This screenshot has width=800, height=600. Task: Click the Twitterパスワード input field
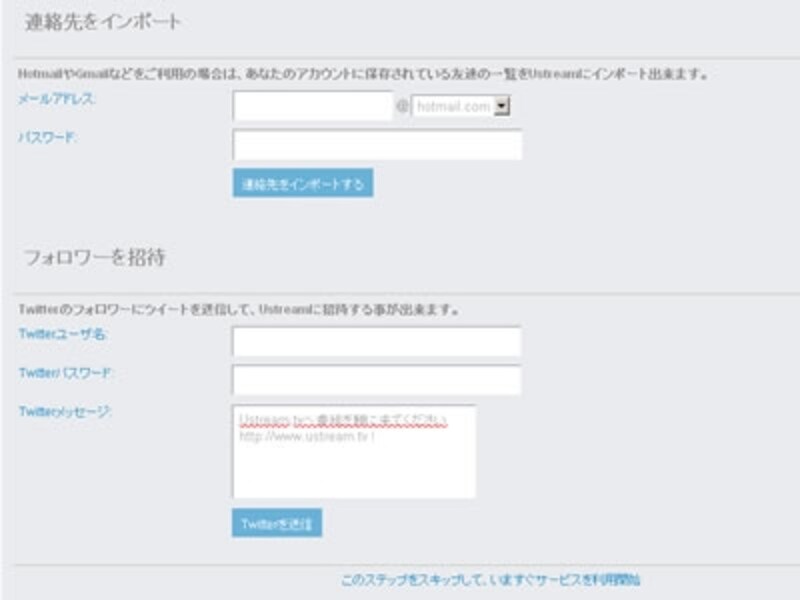377,380
